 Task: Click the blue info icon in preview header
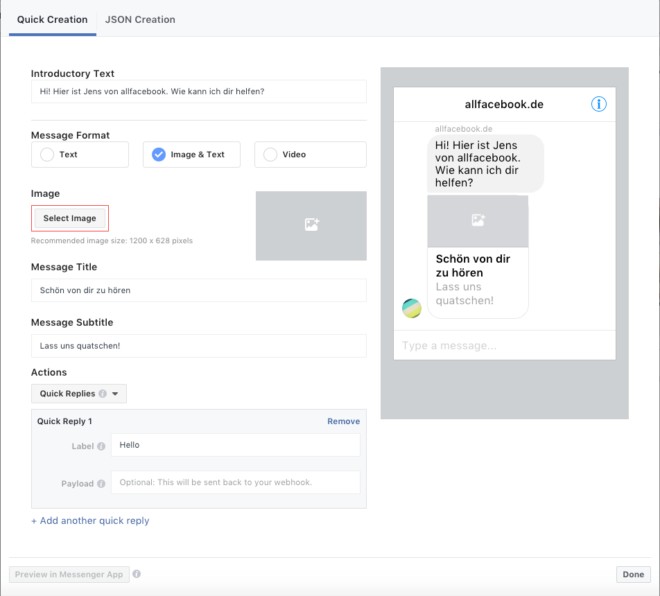pos(599,104)
